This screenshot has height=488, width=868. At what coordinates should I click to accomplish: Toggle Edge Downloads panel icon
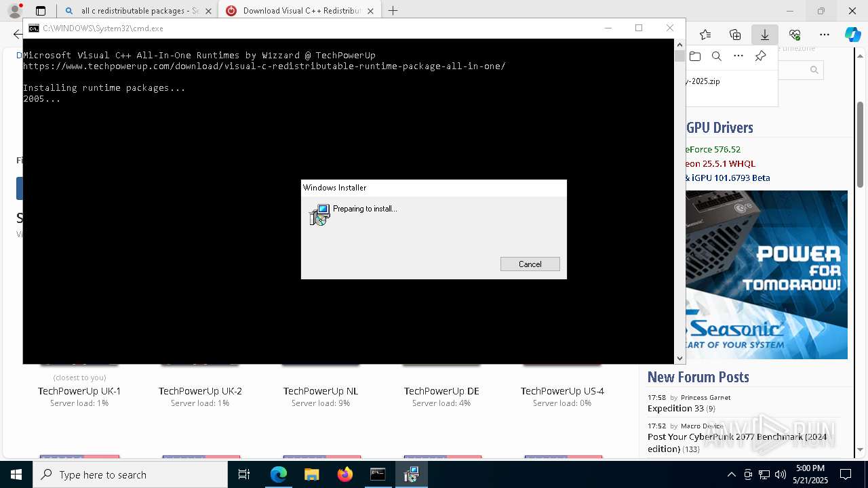(765, 35)
